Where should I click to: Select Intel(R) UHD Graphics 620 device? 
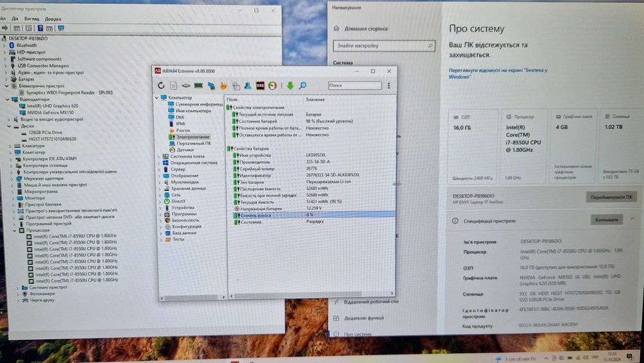click(53, 106)
